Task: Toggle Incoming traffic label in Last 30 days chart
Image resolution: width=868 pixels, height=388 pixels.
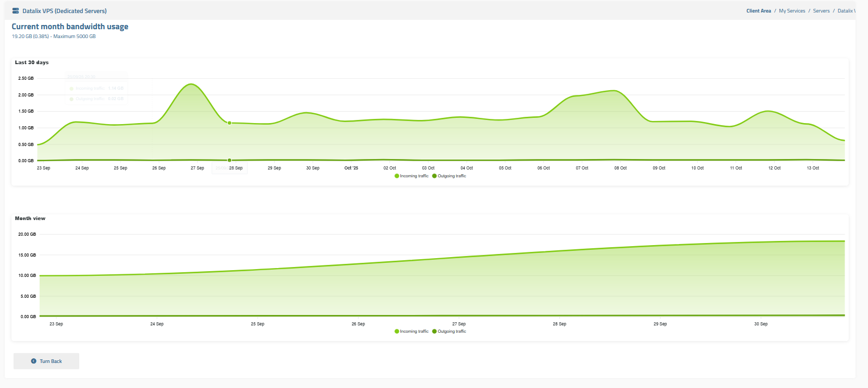Action: 414,176
